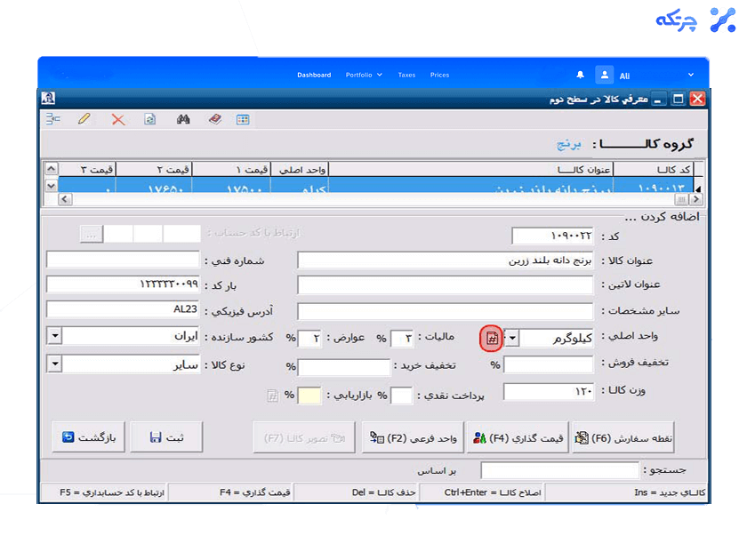Screen dimensions: 747x560
Task: Open the Taxes menu item
Action: tap(407, 75)
